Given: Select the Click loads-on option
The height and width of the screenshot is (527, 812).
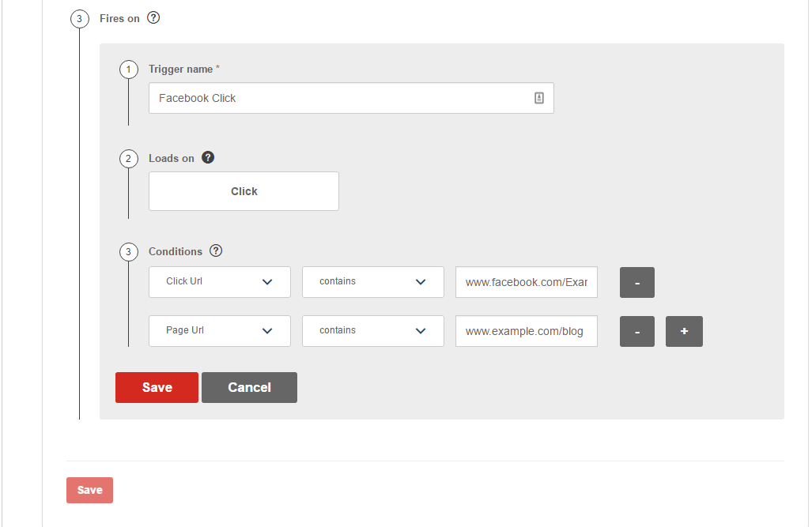Looking at the screenshot, I should (244, 190).
